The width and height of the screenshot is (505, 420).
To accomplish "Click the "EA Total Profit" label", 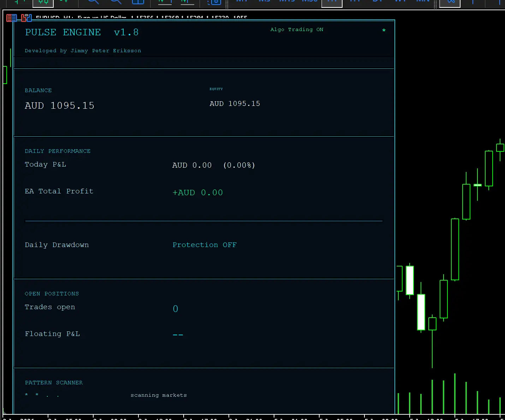I will [59, 191].
